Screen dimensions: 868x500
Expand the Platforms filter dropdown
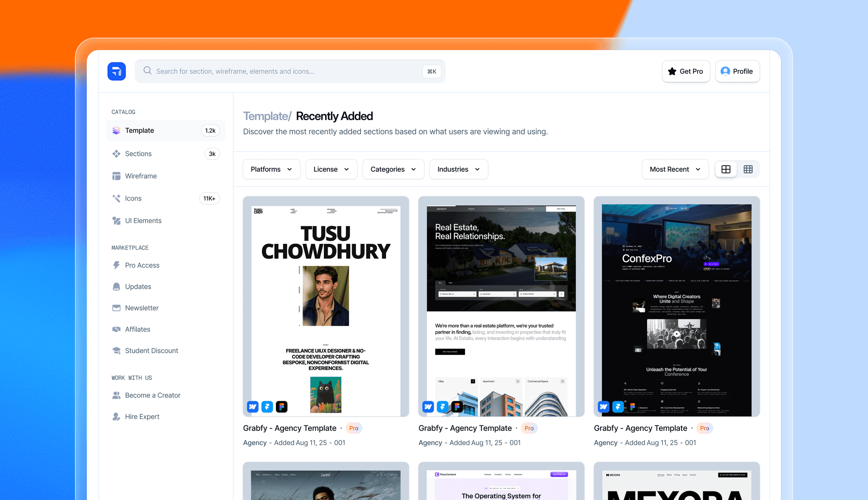pos(271,169)
